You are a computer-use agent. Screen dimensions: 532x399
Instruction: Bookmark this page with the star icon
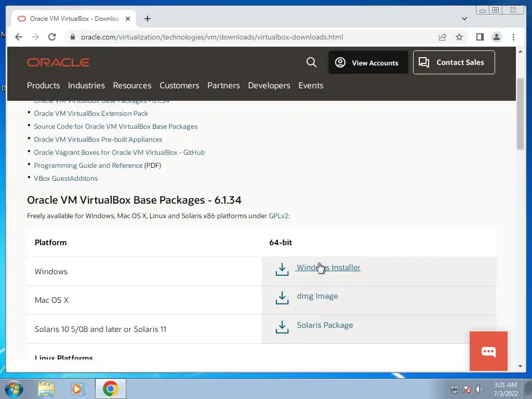click(459, 37)
